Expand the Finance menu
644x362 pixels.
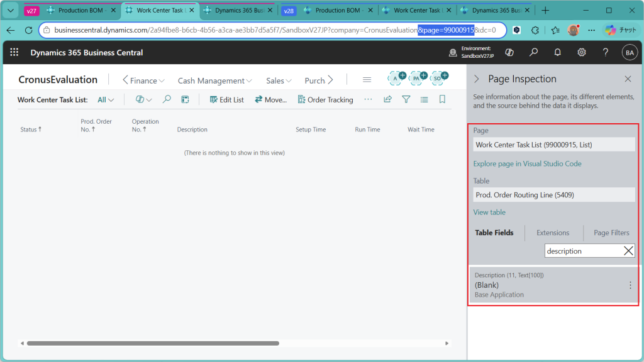point(143,80)
